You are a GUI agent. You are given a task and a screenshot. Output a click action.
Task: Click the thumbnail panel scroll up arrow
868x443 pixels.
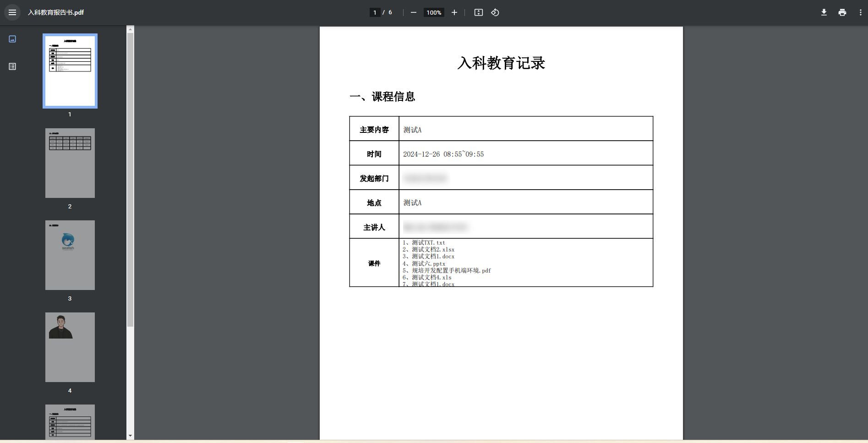click(x=131, y=29)
